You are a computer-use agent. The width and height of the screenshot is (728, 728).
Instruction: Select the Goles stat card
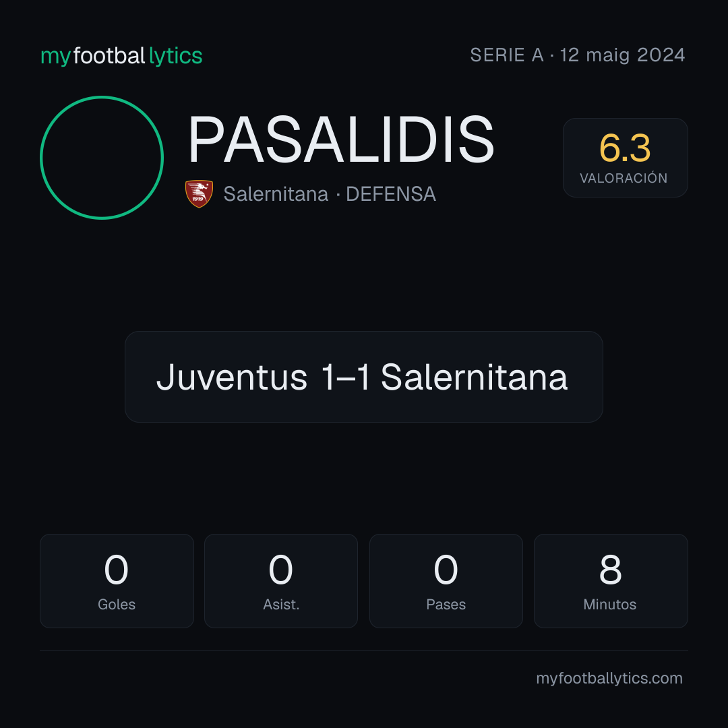[117, 581]
